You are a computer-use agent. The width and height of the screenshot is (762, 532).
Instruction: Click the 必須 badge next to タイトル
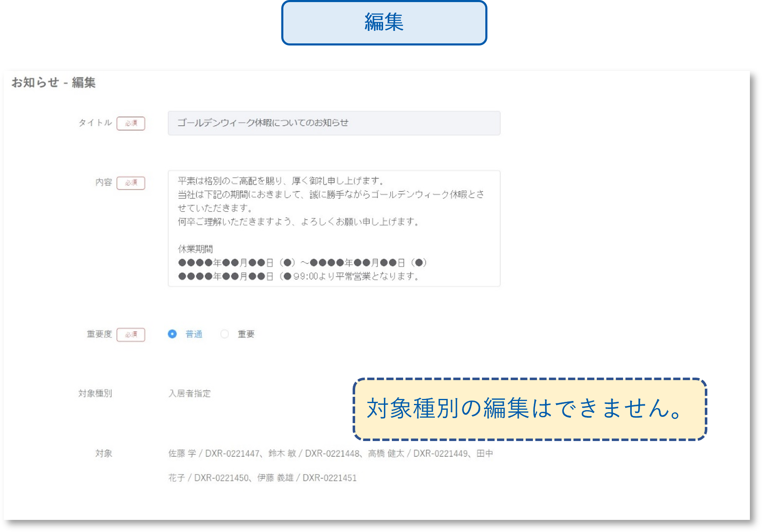click(131, 124)
